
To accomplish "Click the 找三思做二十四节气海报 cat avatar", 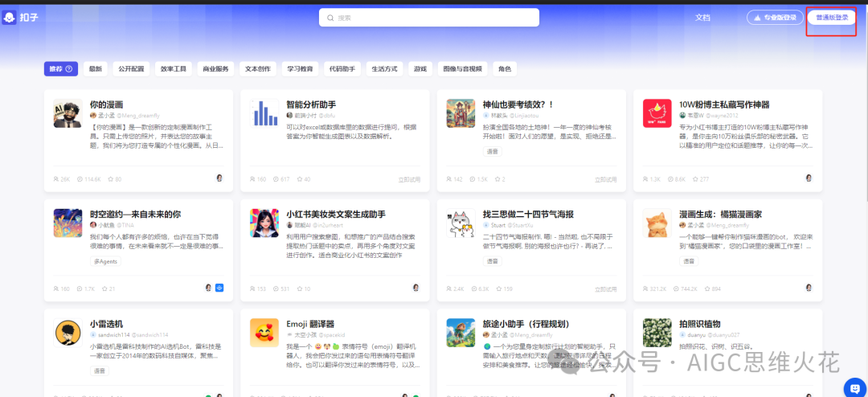I will tap(461, 223).
